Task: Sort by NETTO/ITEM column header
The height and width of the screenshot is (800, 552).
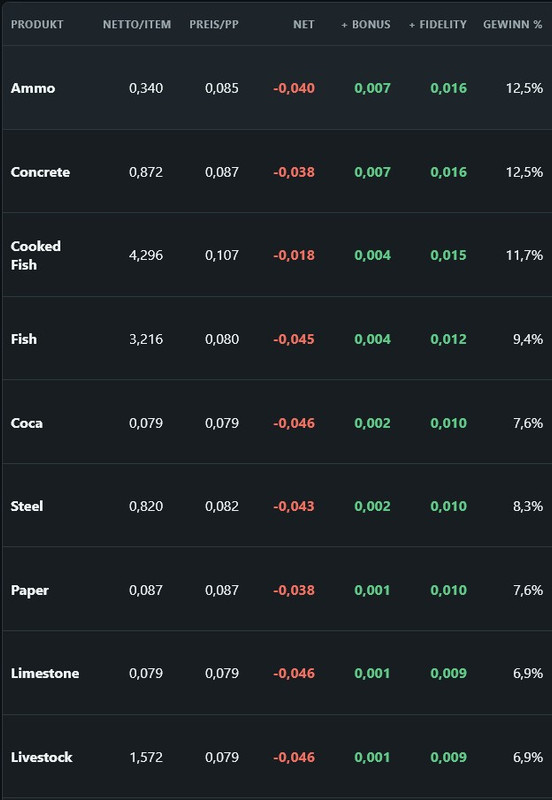Action: 137,24
